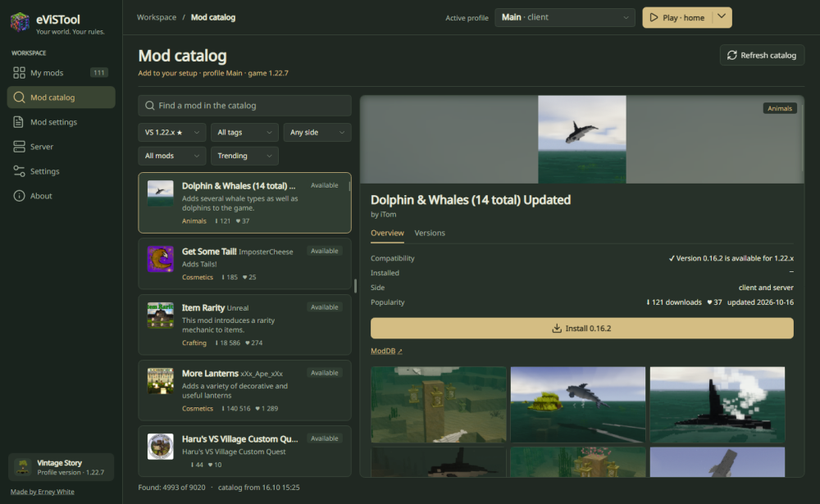Click the My mods grid icon

tap(19, 73)
